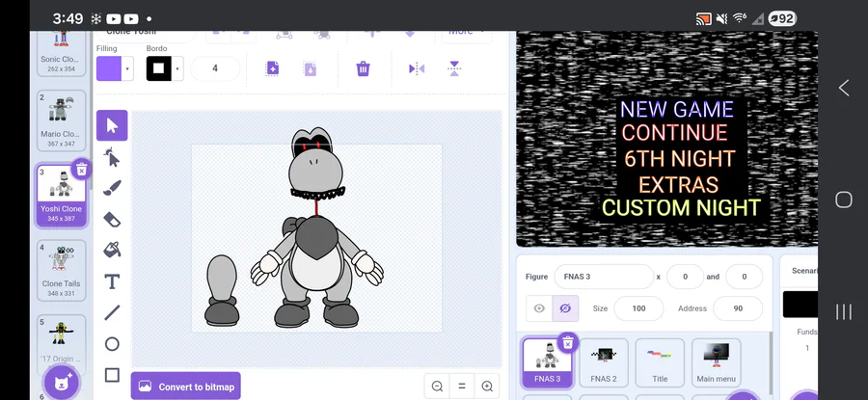
Task: Select the FNAS 3 sprite
Action: click(547, 362)
